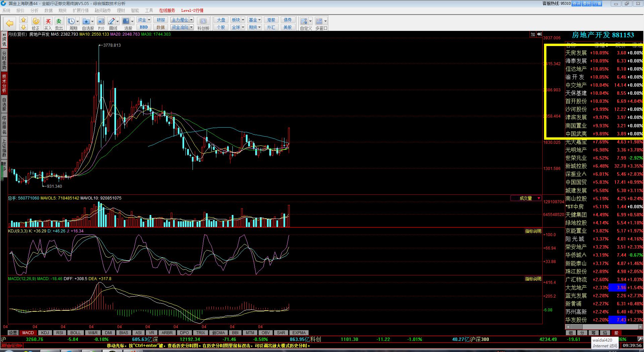Select the 技术分析 vertical side tab
This screenshot has height=352, width=644.
click(4, 83)
